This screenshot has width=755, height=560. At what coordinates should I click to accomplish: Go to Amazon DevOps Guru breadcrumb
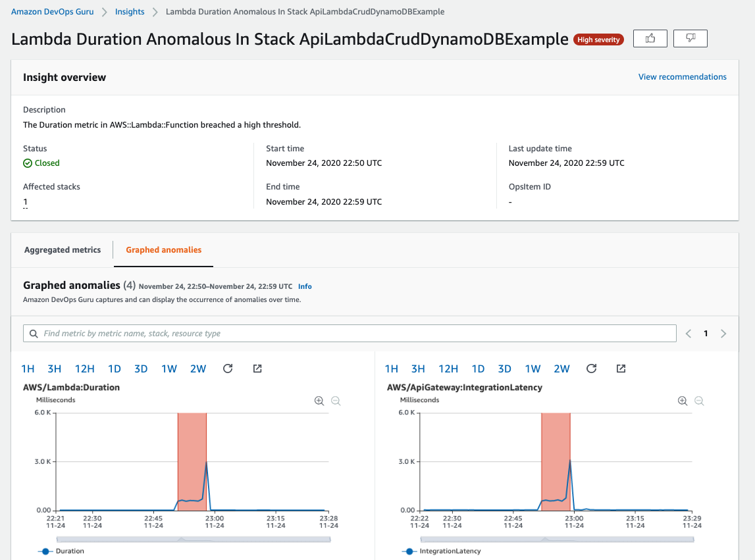click(x=53, y=12)
